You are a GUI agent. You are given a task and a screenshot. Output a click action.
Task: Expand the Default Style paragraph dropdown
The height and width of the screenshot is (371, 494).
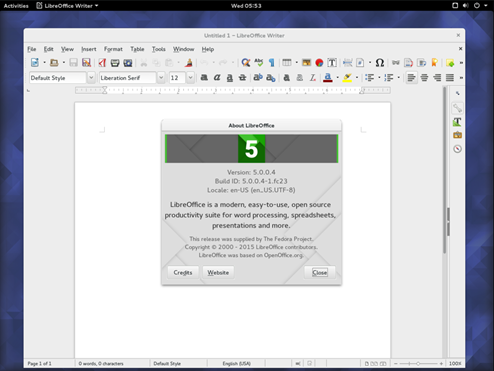pos(91,78)
